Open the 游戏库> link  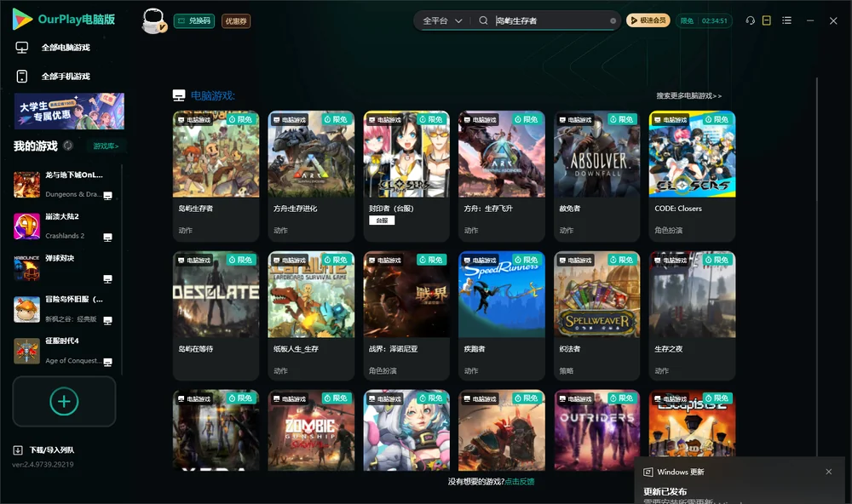pyautogui.click(x=106, y=146)
